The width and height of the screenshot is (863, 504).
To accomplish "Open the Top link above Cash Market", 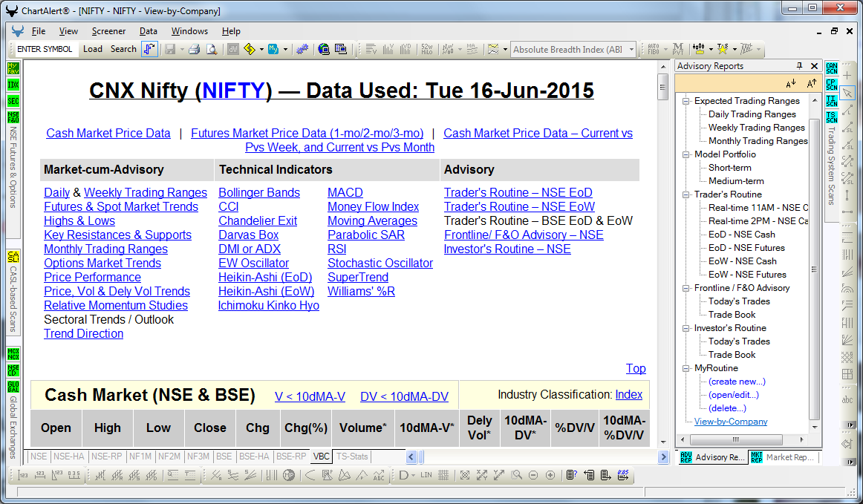I will pyautogui.click(x=636, y=369).
